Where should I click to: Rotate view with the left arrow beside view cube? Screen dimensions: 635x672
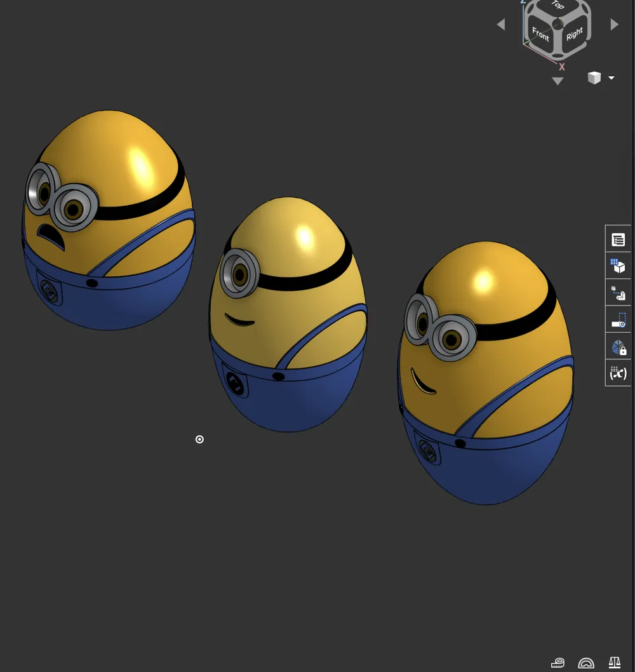[x=501, y=25]
